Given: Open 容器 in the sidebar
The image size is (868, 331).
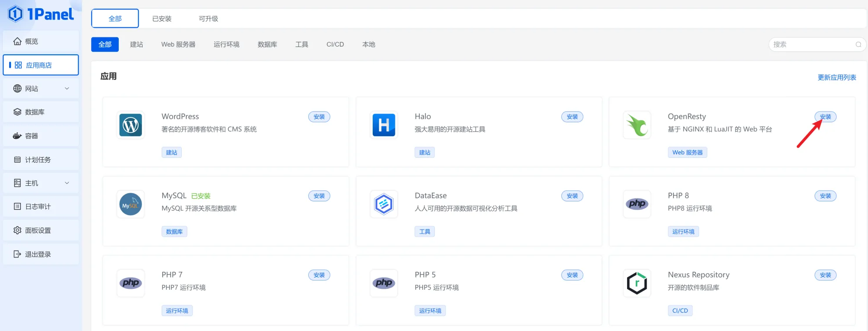Looking at the screenshot, I should click(31, 136).
